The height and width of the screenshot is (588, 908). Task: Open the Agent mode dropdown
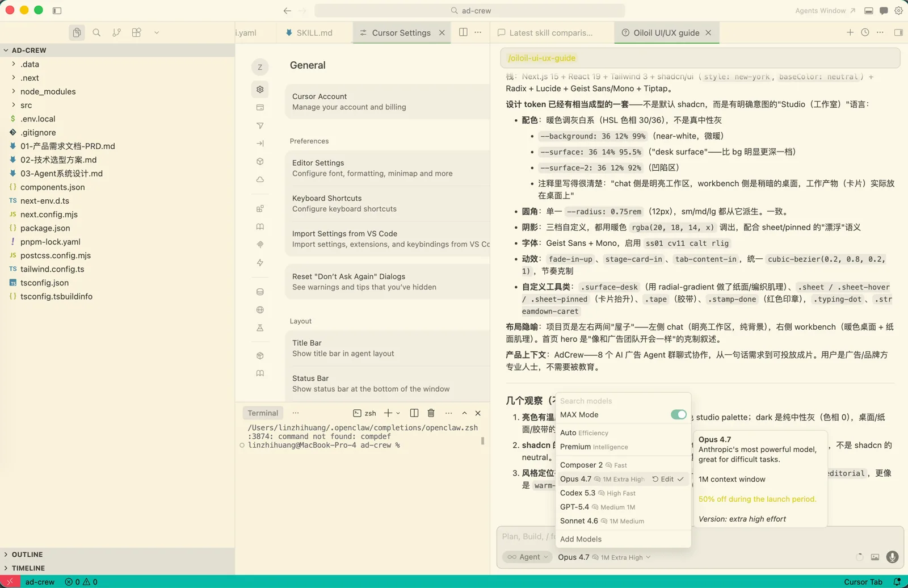[528, 557]
